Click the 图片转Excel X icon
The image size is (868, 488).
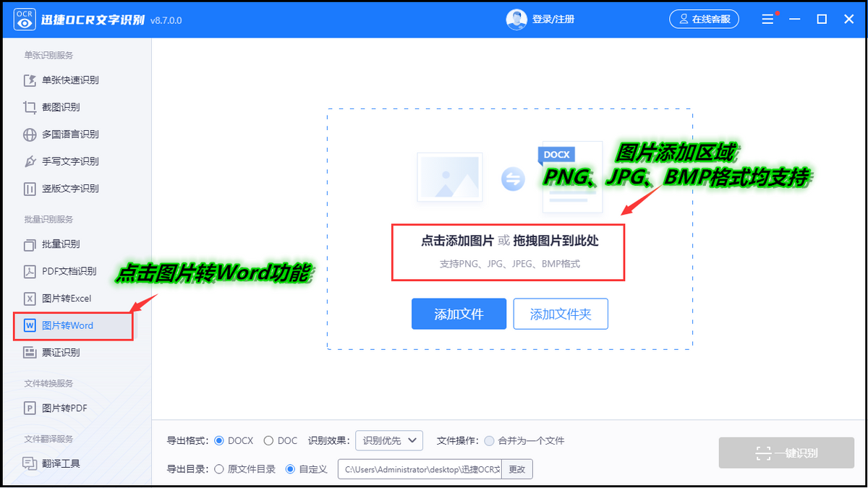click(x=30, y=299)
